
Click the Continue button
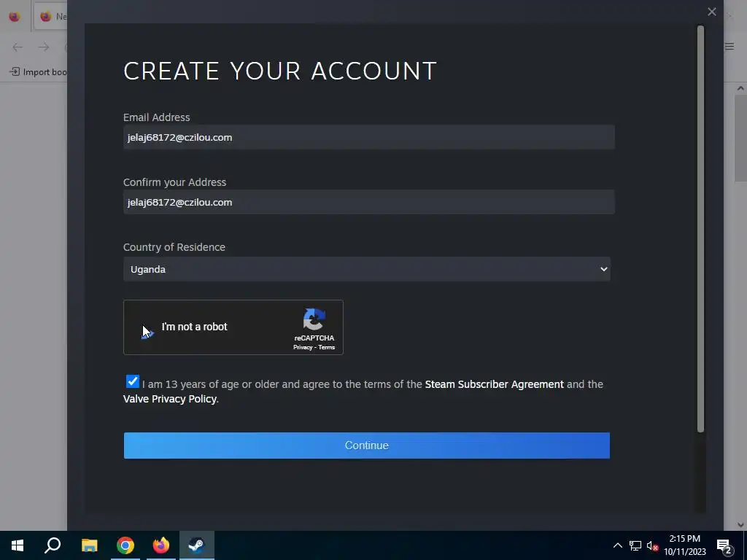pyautogui.click(x=366, y=446)
